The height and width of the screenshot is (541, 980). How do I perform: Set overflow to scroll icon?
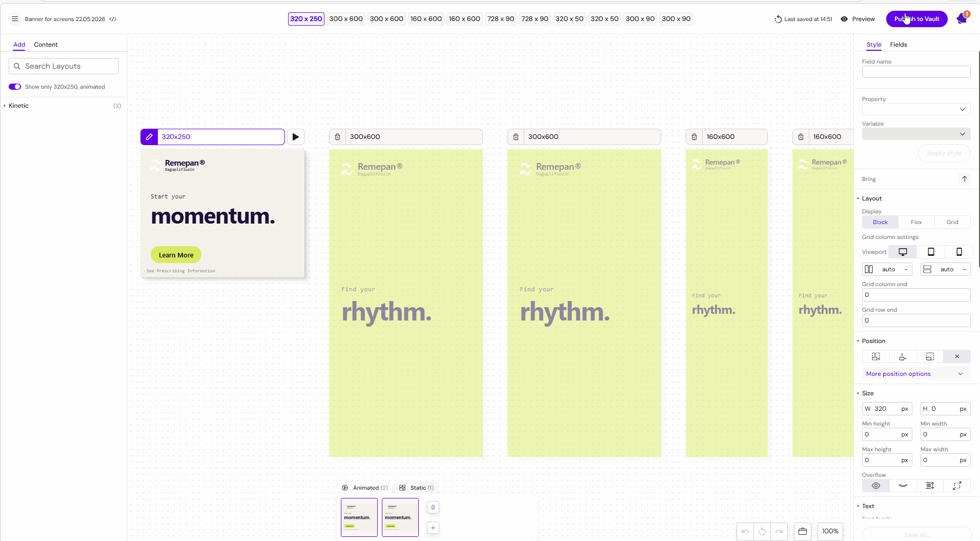[x=930, y=486]
